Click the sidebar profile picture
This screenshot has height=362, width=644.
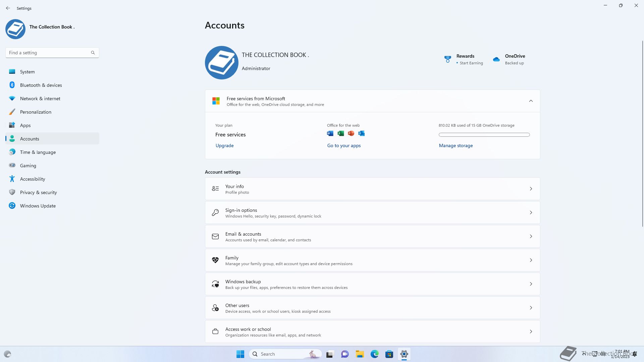click(x=15, y=29)
